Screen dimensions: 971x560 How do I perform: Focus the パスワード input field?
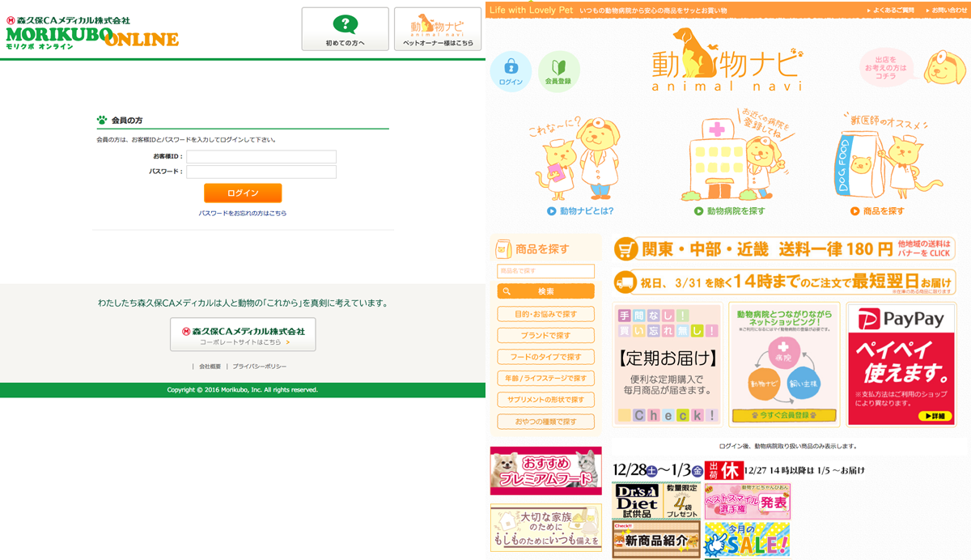(x=261, y=172)
